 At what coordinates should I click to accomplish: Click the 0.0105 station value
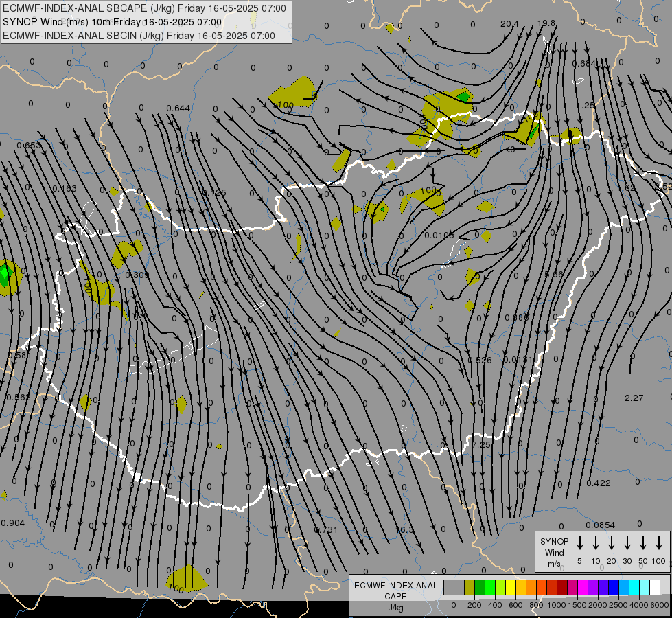[439, 236]
